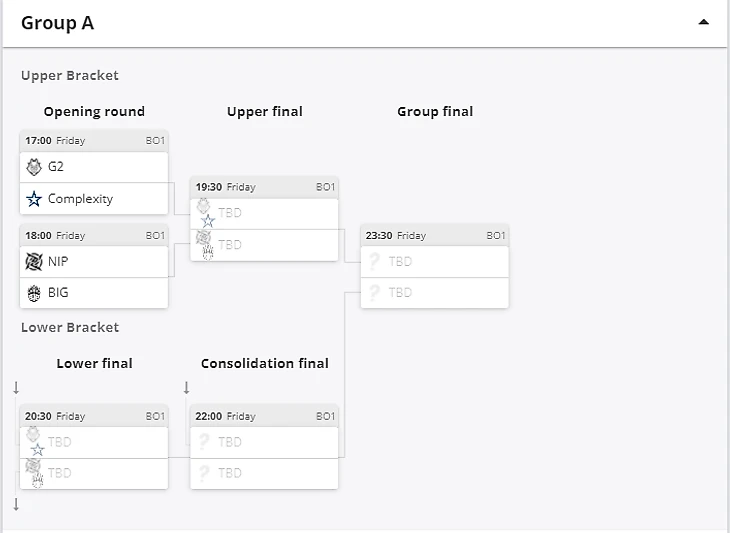Open the Complexity team link
The height and width of the screenshot is (533, 730).
click(x=80, y=199)
